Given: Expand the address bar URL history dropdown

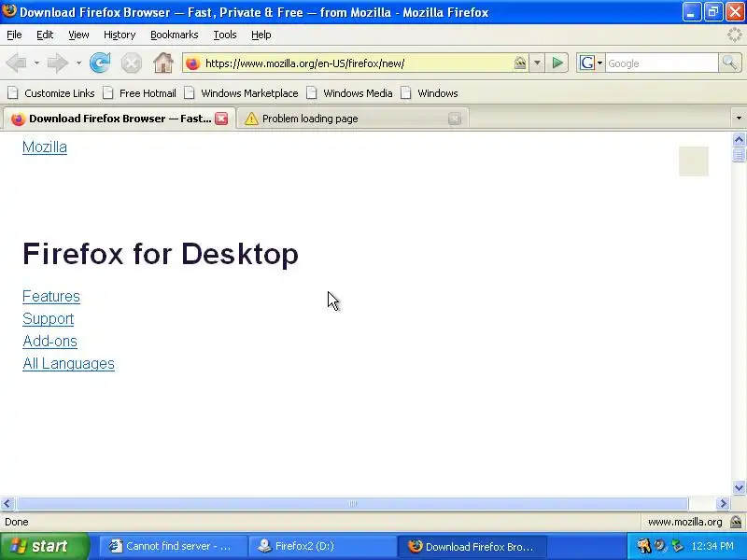Looking at the screenshot, I should point(537,63).
